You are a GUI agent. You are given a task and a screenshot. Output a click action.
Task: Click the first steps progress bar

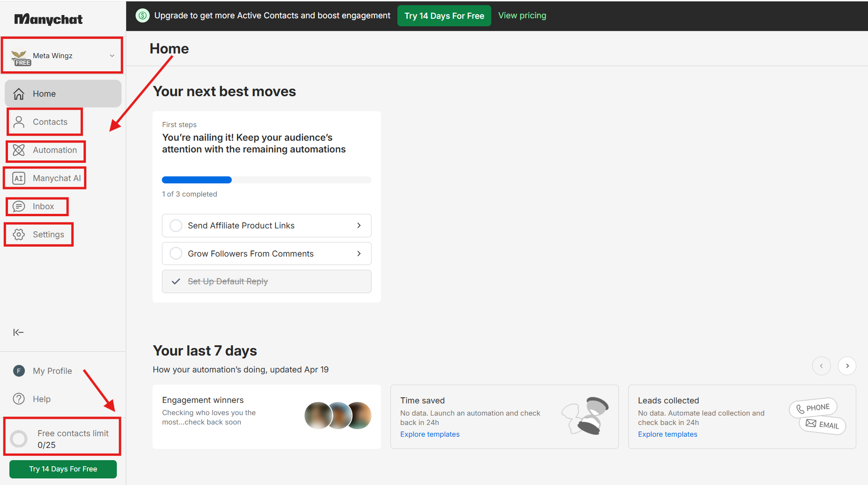[266, 180]
